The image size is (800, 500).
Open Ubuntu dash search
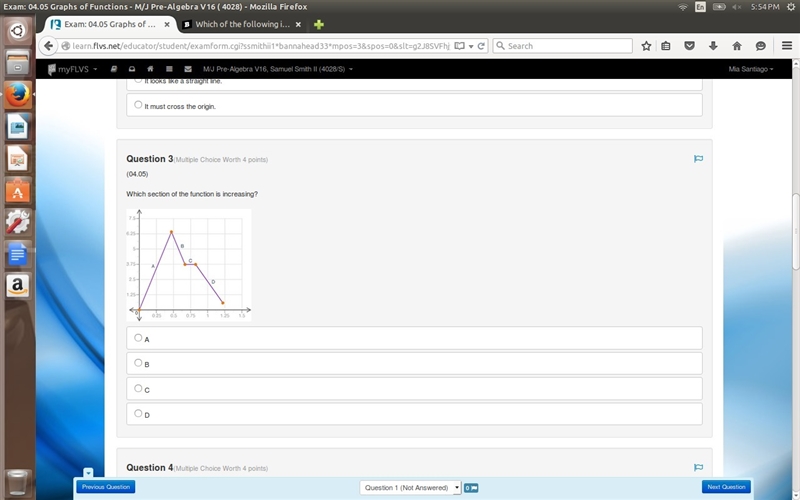(x=17, y=31)
